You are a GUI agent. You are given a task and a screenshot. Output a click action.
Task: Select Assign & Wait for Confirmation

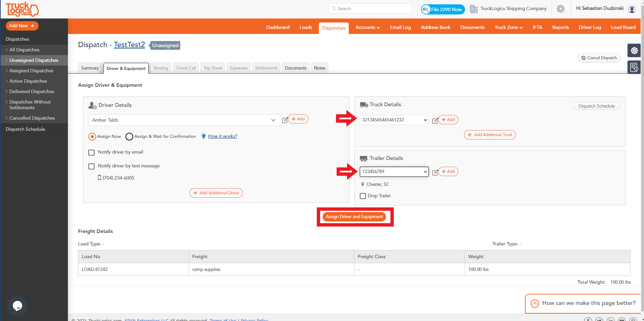pos(129,136)
